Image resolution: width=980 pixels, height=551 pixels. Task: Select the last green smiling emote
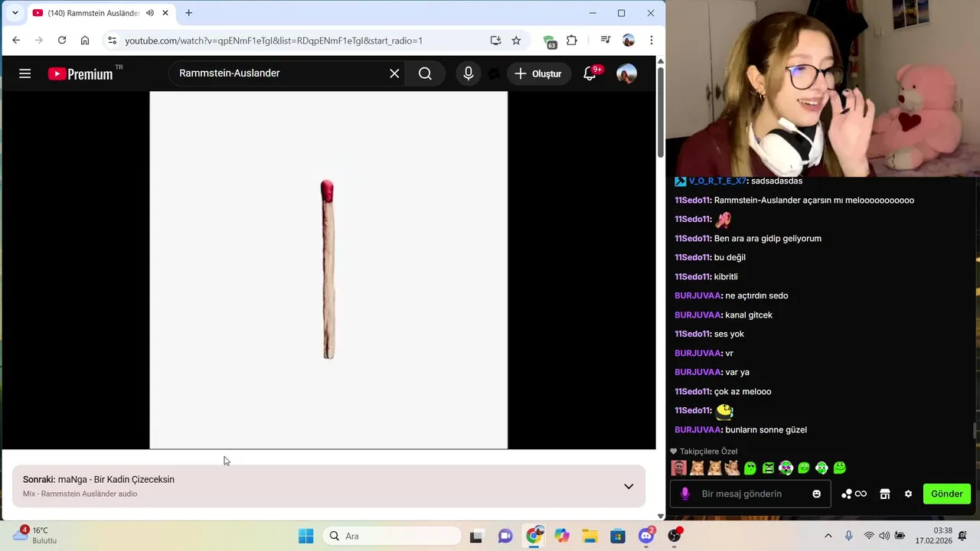839,468
